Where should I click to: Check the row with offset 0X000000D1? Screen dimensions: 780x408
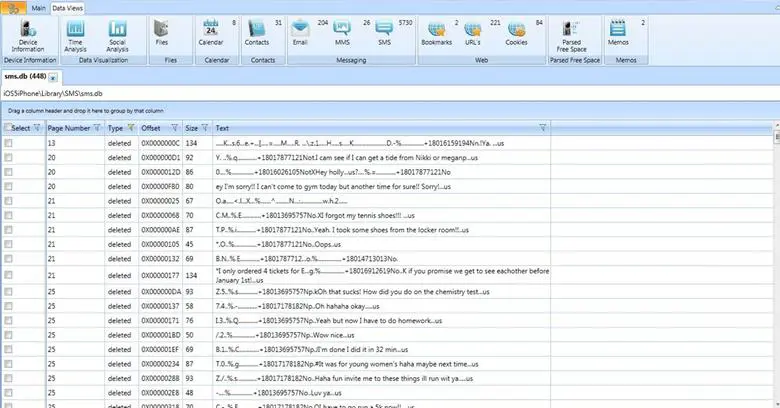[9, 157]
